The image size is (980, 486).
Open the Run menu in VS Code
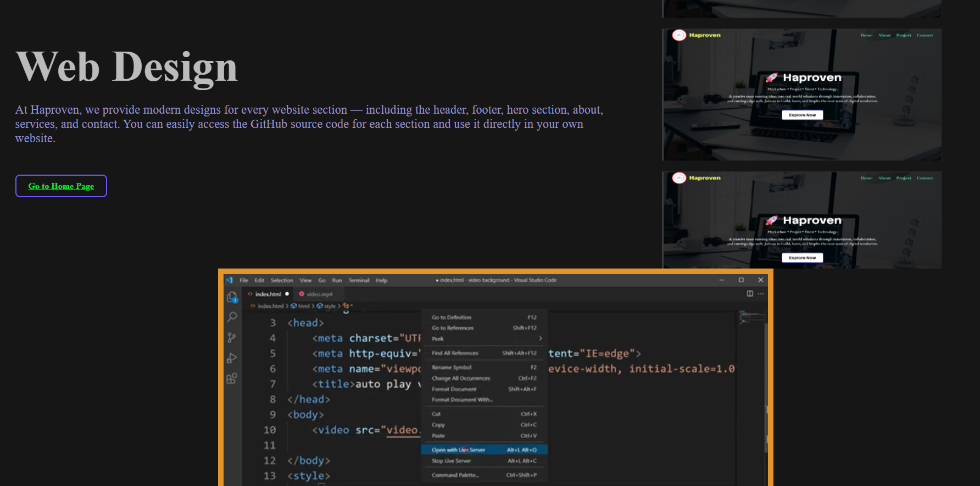pos(337,280)
